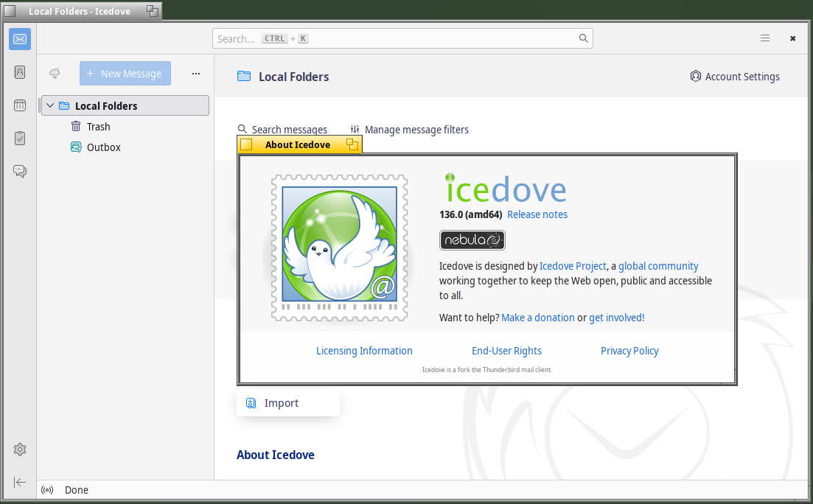Click the About Icedove dialog title bar
The height and width of the screenshot is (504, 813).
(x=299, y=144)
